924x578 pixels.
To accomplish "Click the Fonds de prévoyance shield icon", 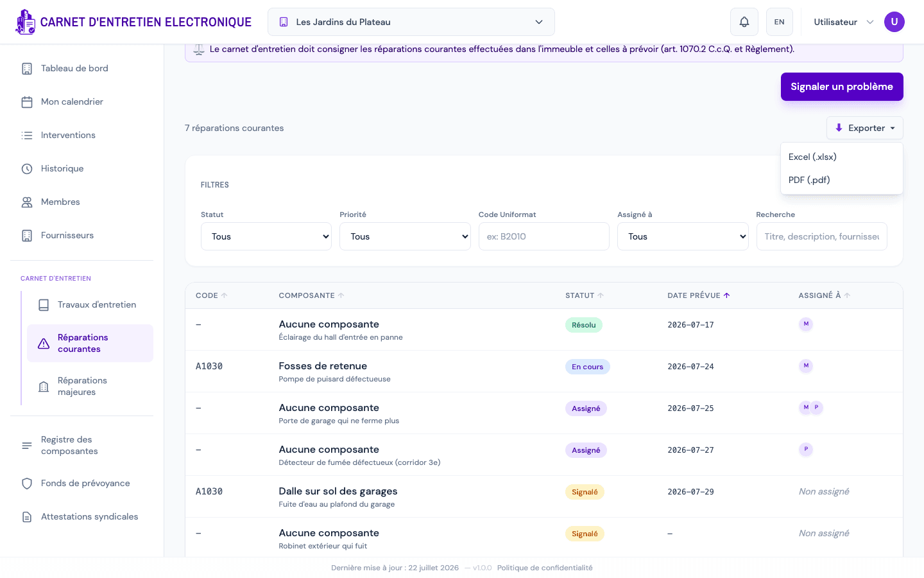I will tap(27, 484).
